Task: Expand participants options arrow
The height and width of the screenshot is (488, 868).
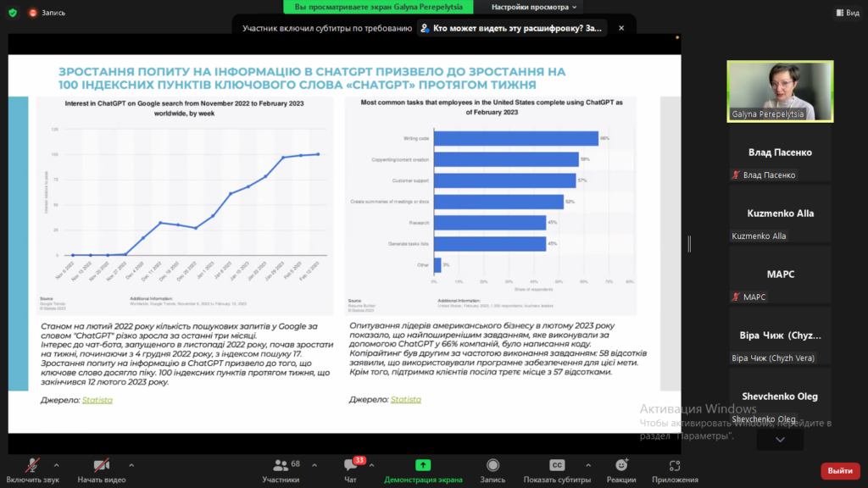Action: click(x=314, y=466)
